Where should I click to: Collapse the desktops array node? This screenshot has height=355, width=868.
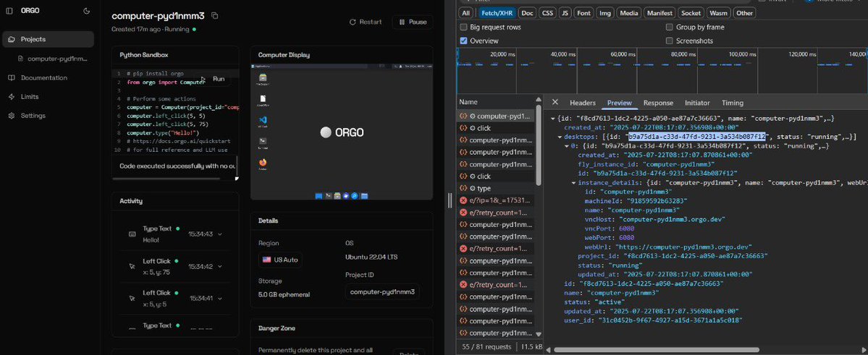[x=560, y=137]
